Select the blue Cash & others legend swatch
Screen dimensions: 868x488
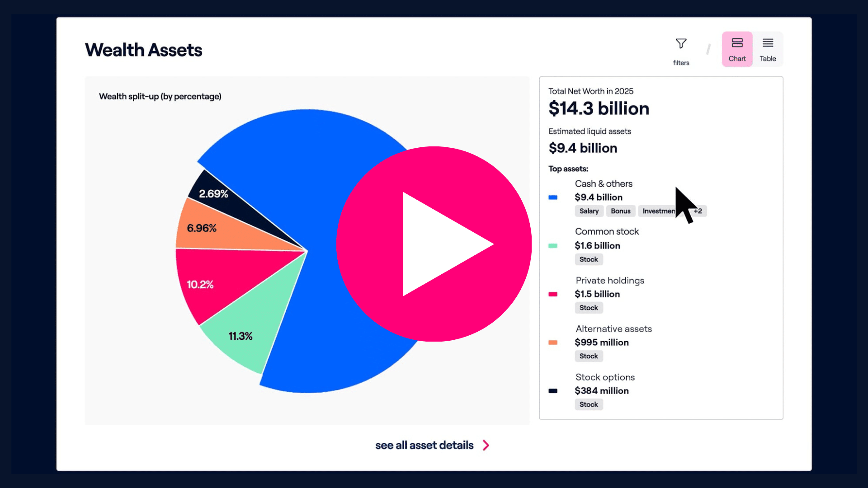point(553,197)
